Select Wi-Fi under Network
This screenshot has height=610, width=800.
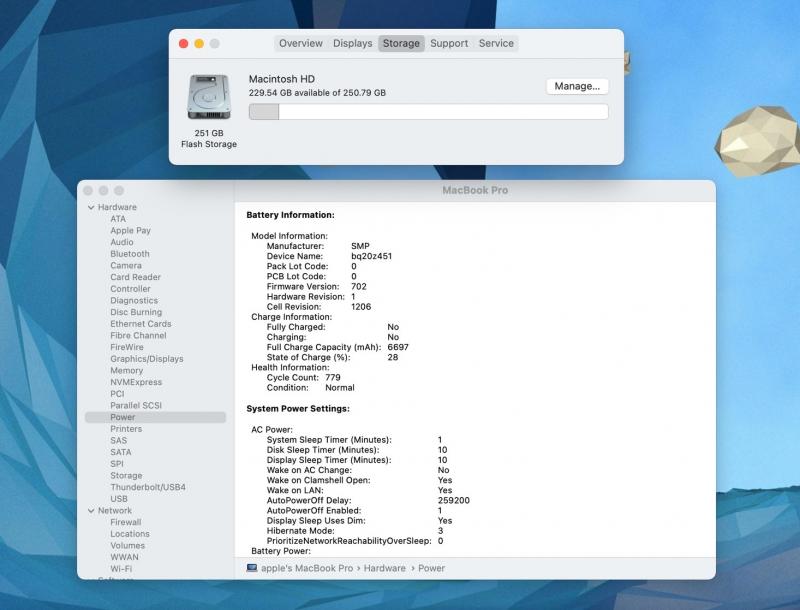pyautogui.click(x=121, y=569)
